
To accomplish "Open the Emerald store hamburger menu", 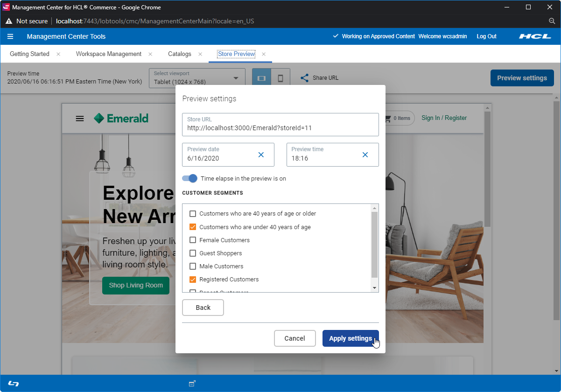I will click(80, 119).
